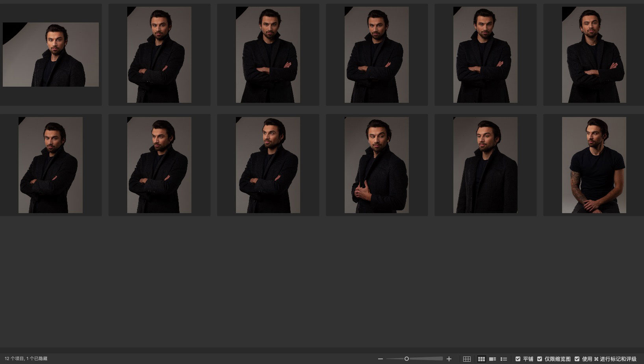Click the lock thumbnail grid icon
Viewport: 644px width, 364px height.
point(467,359)
